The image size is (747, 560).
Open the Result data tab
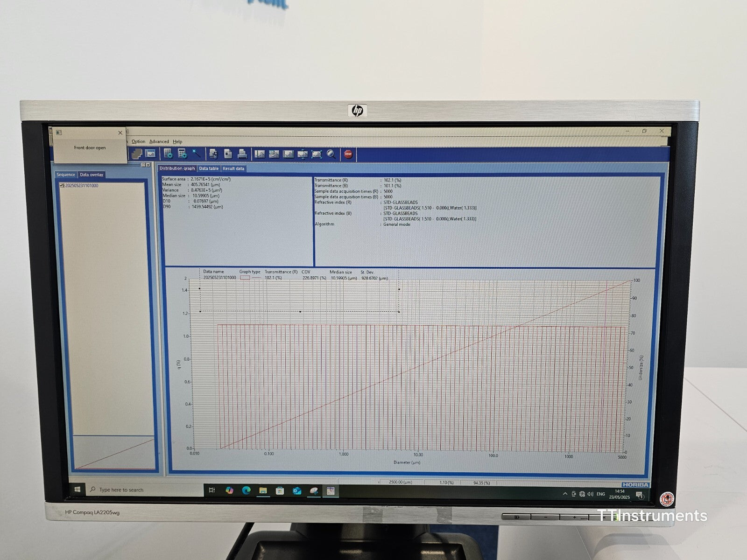point(233,169)
